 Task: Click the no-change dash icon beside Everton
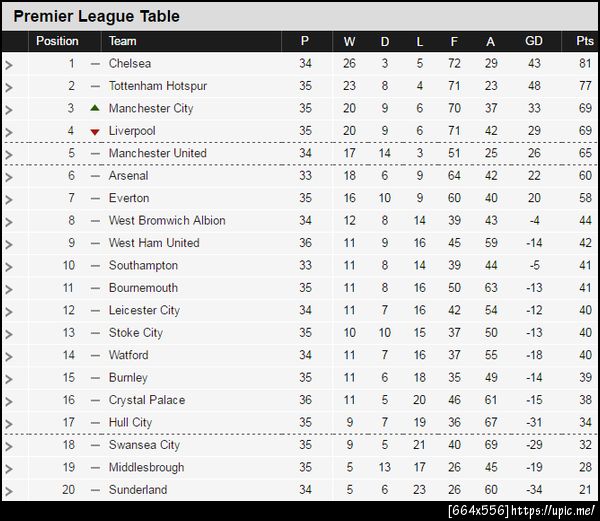(x=95, y=198)
